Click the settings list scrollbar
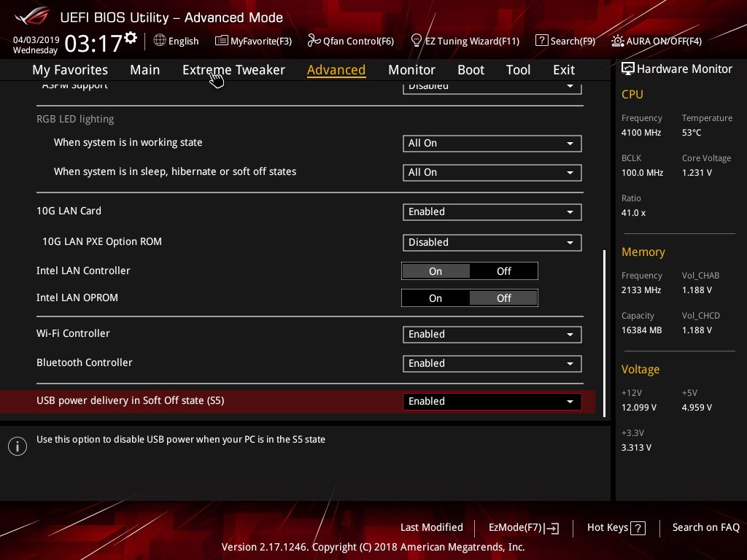The image size is (747, 560). tap(605, 333)
